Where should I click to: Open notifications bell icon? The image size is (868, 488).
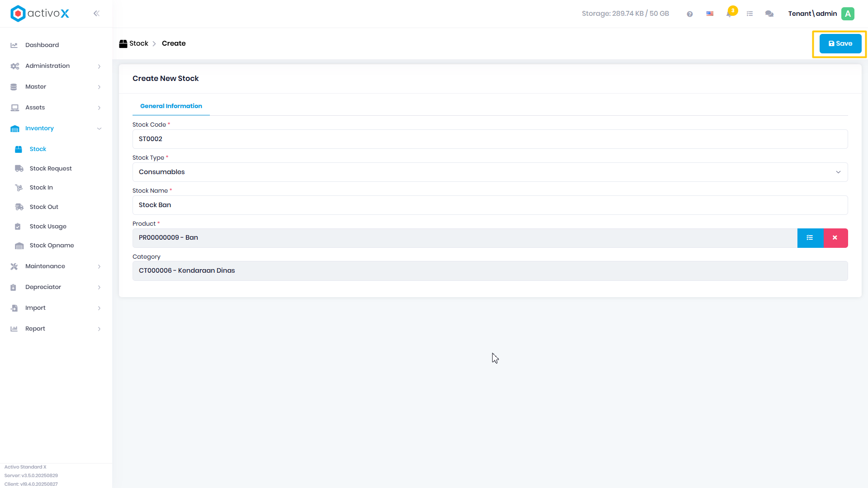729,14
